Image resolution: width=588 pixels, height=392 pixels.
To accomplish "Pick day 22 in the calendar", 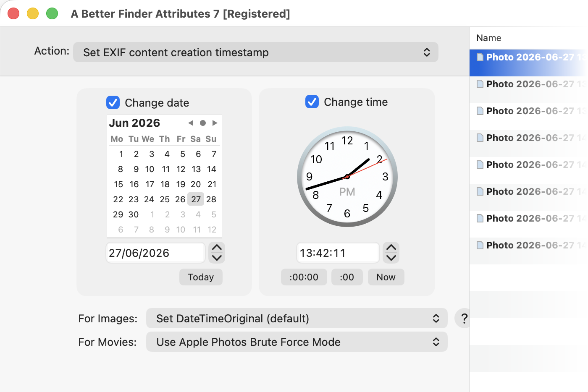I will 118,199.
